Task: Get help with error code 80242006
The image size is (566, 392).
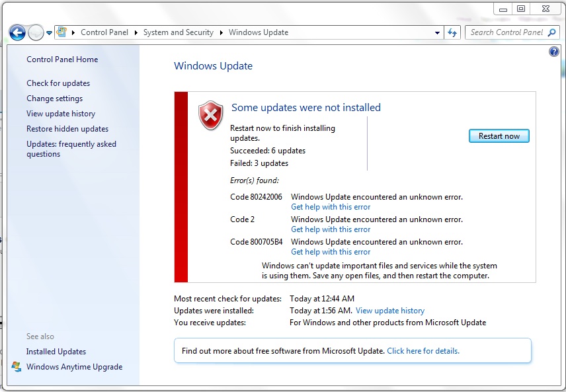Action: pos(331,207)
